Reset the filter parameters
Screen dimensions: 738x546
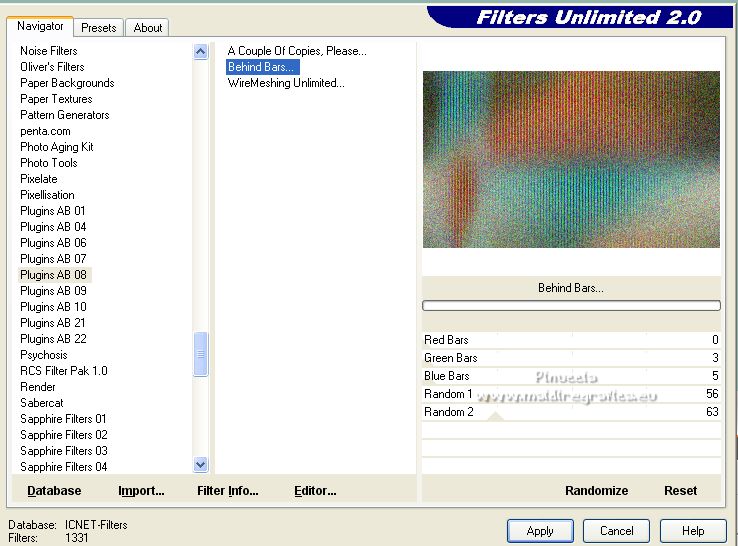680,491
